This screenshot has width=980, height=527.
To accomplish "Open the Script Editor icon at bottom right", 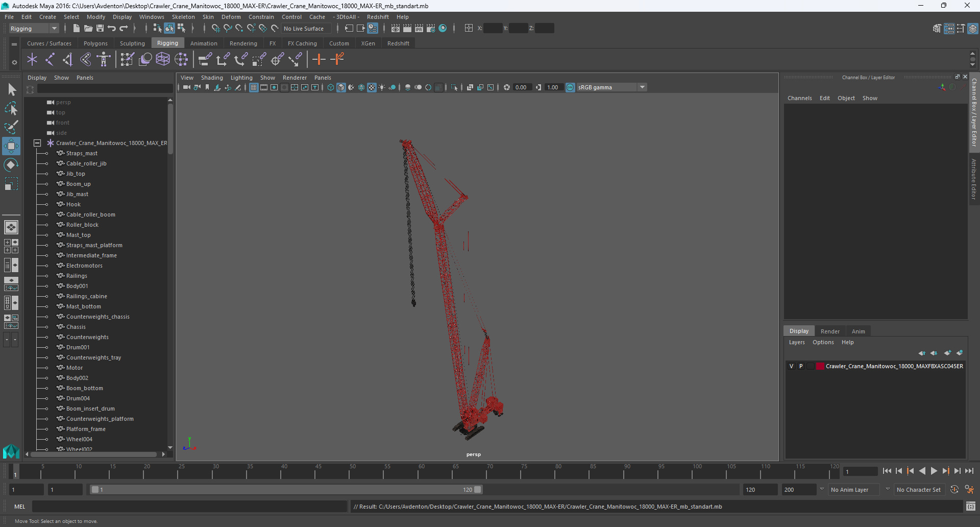I will coord(971,507).
